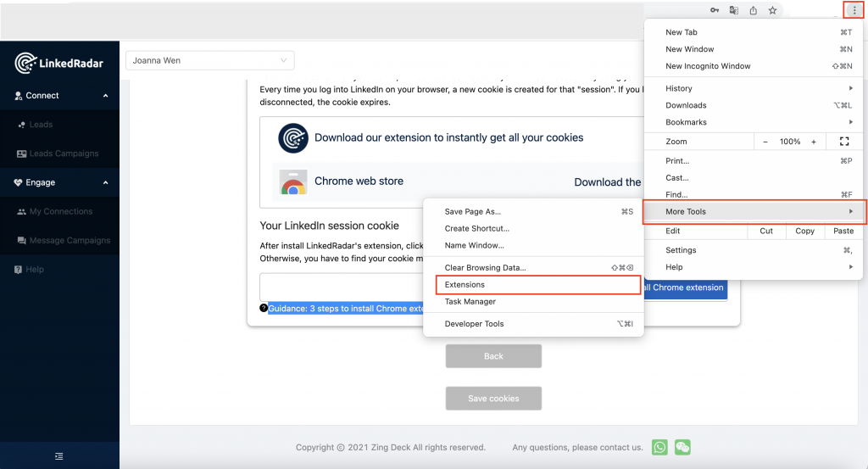
Task: Collapse the Engage sidebar section
Action: click(x=106, y=182)
